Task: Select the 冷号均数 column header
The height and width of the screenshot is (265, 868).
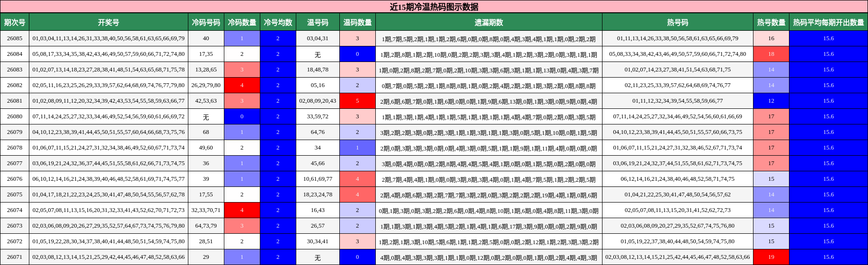Action: [278, 22]
